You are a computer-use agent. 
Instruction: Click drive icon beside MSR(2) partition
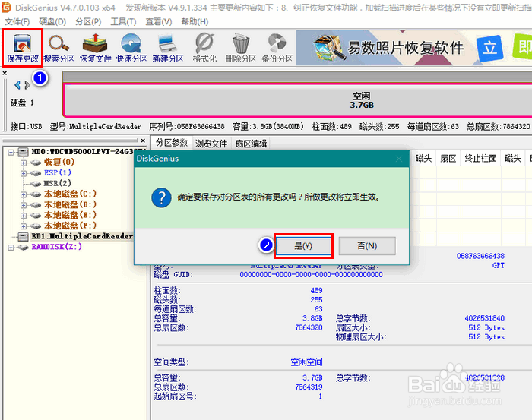(36, 184)
